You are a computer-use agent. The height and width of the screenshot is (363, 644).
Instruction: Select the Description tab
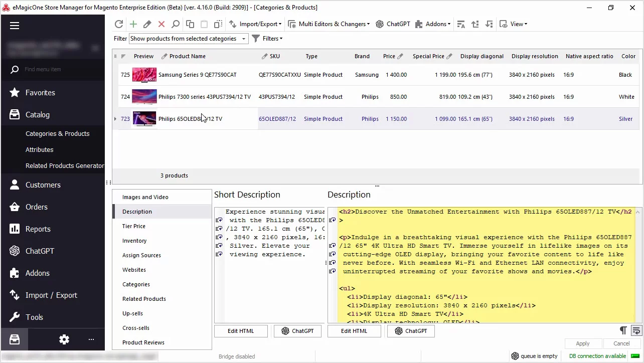[x=162, y=212]
